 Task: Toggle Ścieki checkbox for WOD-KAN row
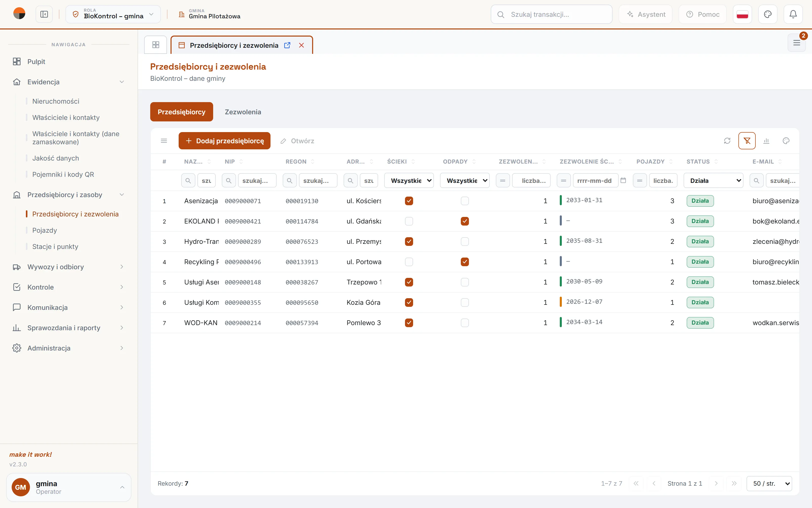[x=409, y=323]
